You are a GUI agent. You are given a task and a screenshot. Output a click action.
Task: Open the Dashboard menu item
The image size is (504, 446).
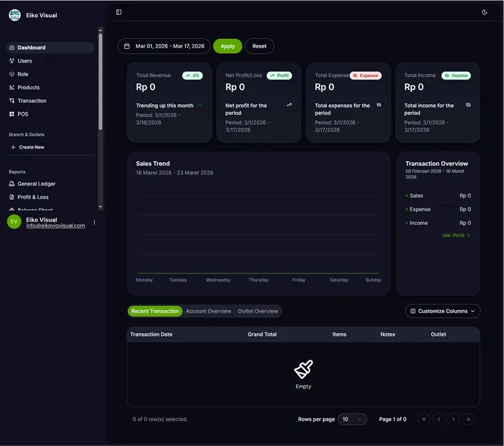point(50,48)
